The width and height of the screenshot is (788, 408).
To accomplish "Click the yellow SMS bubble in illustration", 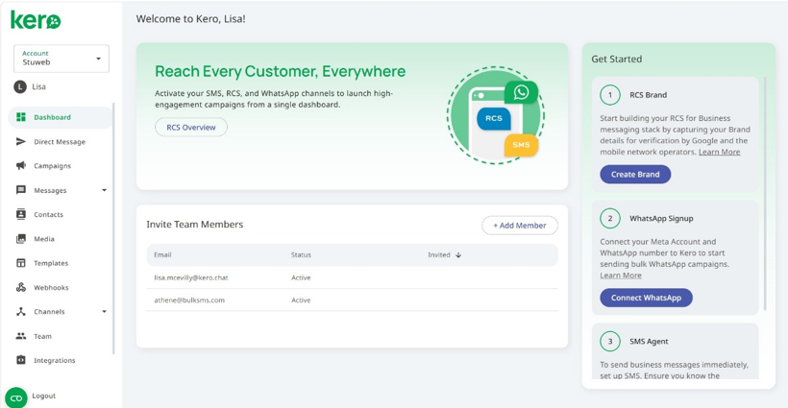I will pos(521,145).
